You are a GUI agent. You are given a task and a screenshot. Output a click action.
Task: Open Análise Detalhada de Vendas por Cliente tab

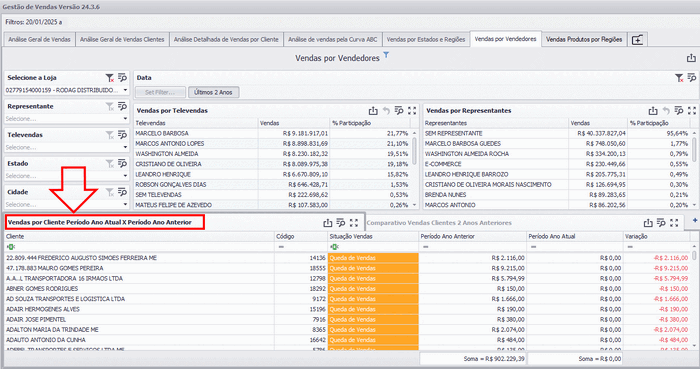click(226, 40)
